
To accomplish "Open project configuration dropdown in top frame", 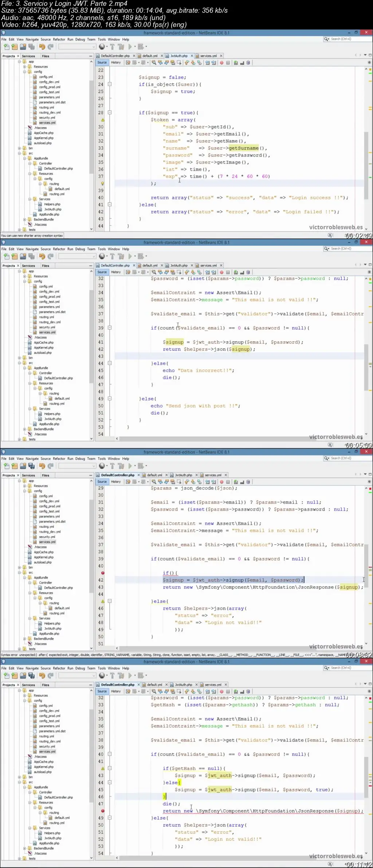I will tap(77, 47).
